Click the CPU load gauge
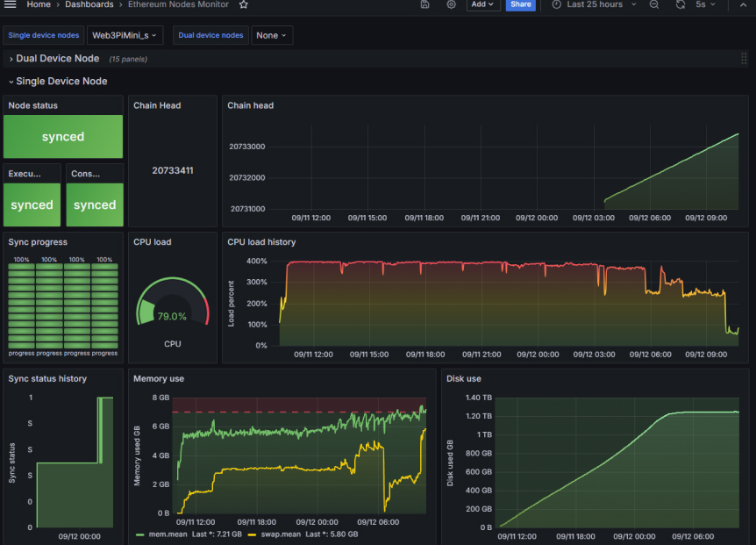Screen dimensions: 756x545 click(x=172, y=302)
